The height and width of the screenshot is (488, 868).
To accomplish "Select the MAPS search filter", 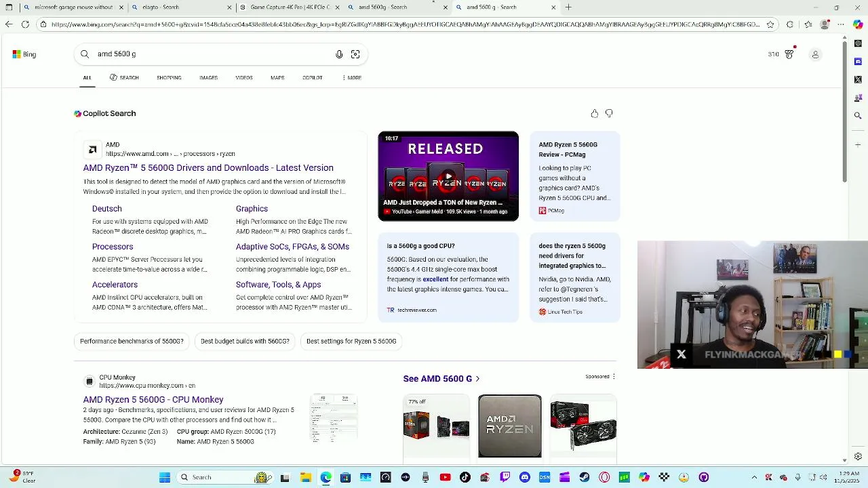I will point(277,78).
